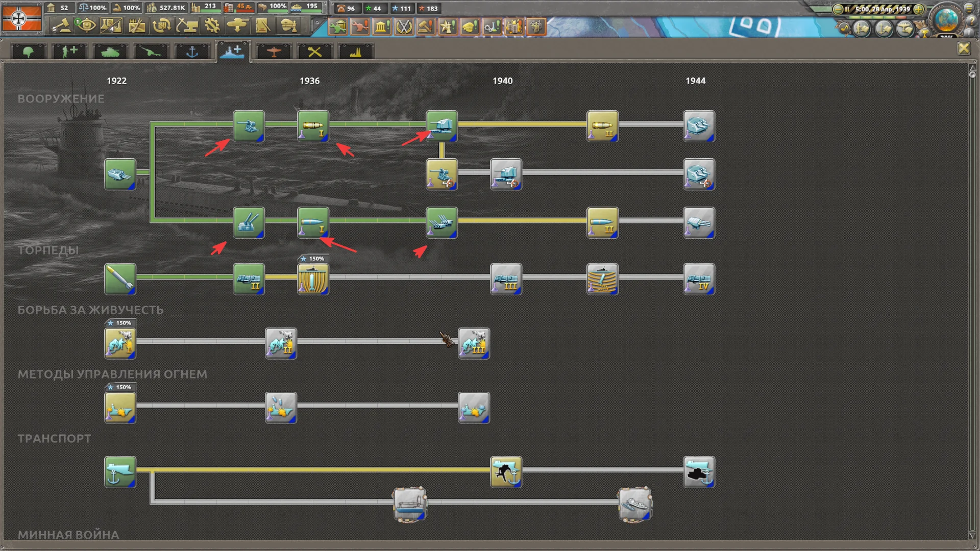Select the silver shell I heavy tech
The height and width of the screenshot is (551, 980).
point(313,222)
